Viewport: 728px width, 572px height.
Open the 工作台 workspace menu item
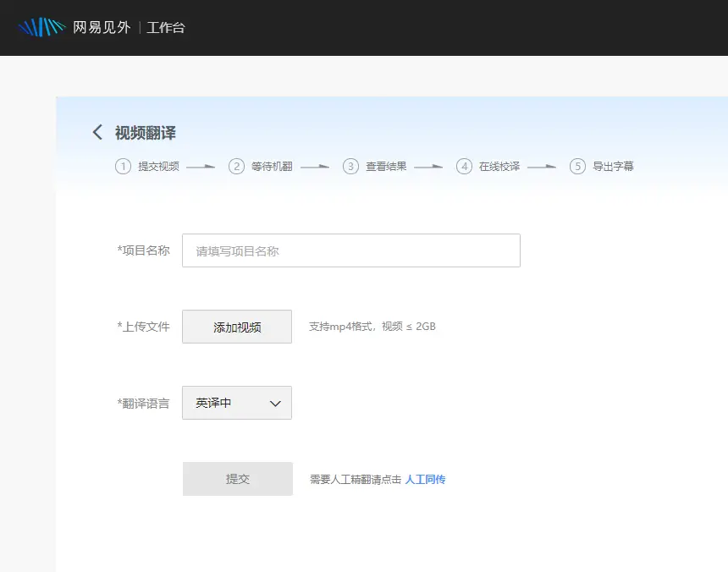coord(166,27)
